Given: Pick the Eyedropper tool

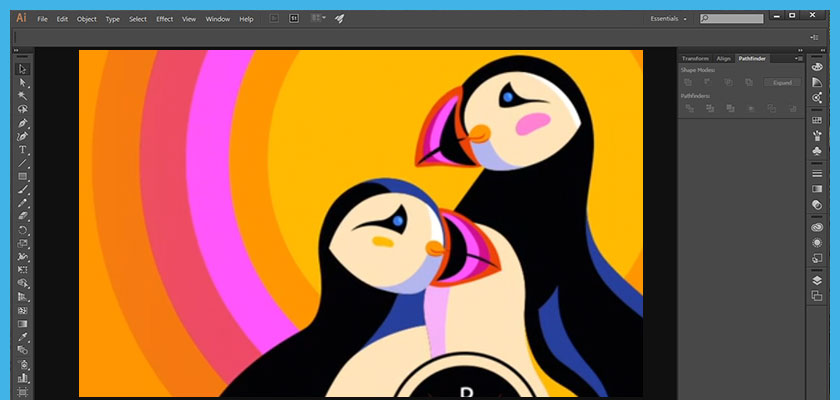Looking at the screenshot, I should 22,337.
